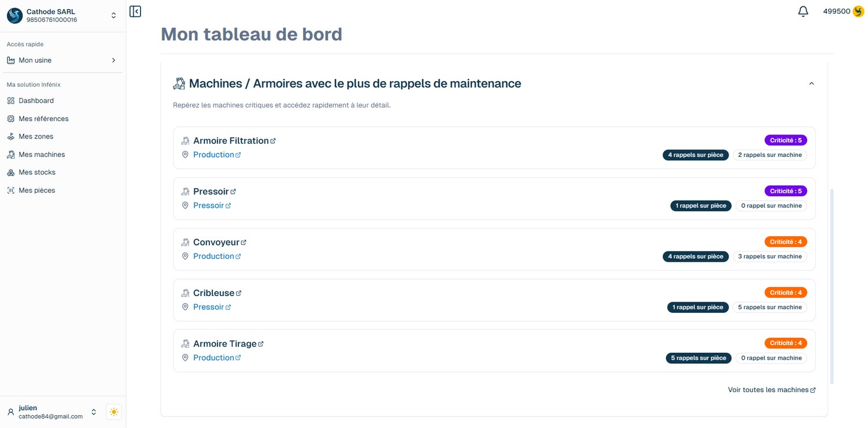Collapse the sidebar with the panel toggle
The width and height of the screenshot is (868, 428).
tap(135, 11)
